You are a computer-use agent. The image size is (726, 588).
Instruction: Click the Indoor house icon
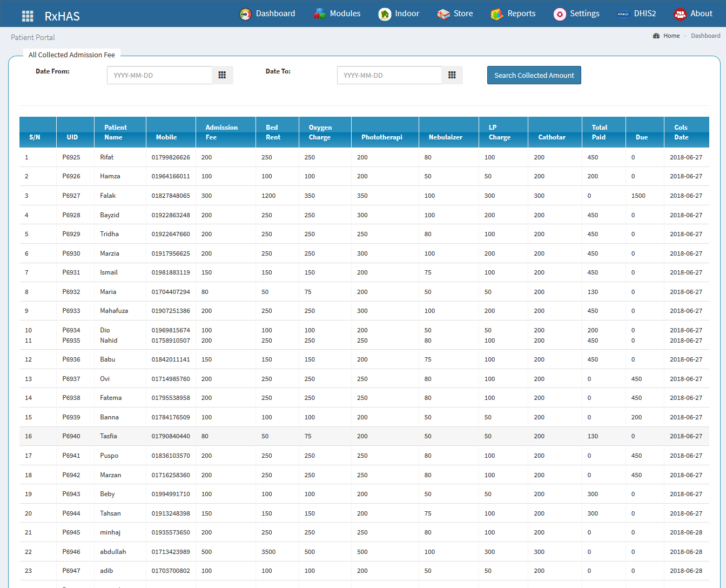tap(385, 14)
